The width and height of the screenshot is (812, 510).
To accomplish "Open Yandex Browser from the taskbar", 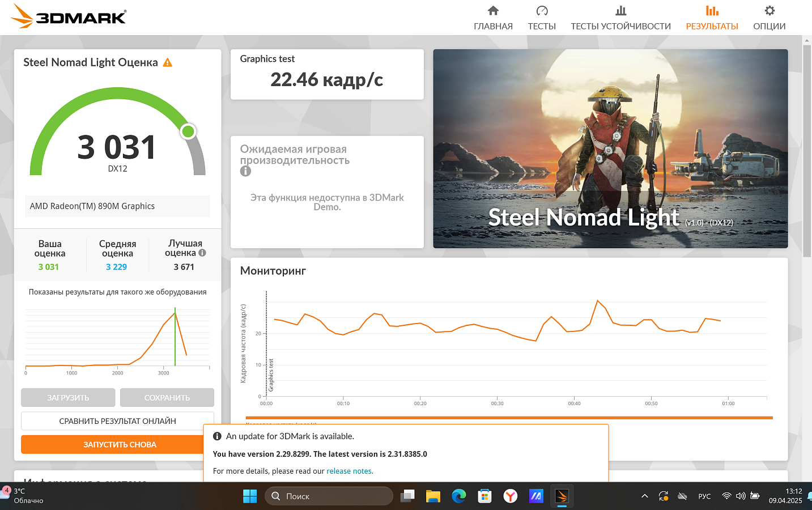I will 511,496.
